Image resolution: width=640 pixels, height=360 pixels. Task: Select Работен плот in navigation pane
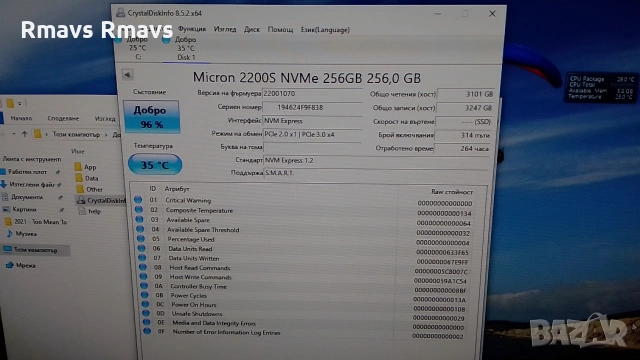[x=27, y=172]
